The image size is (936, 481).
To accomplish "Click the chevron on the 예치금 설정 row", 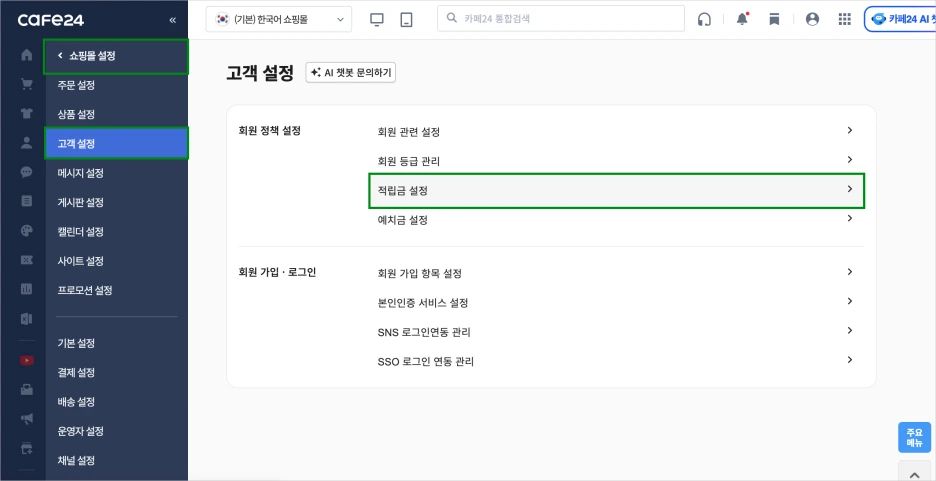I will click(x=850, y=218).
